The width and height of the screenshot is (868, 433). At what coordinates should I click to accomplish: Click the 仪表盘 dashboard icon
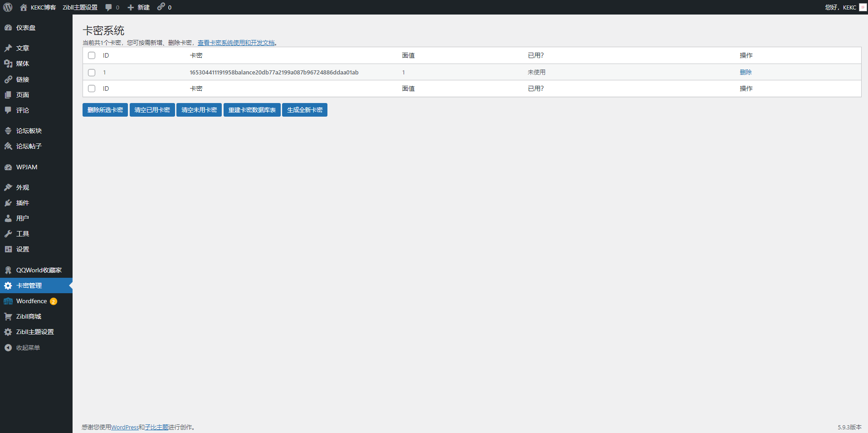pos(8,28)
